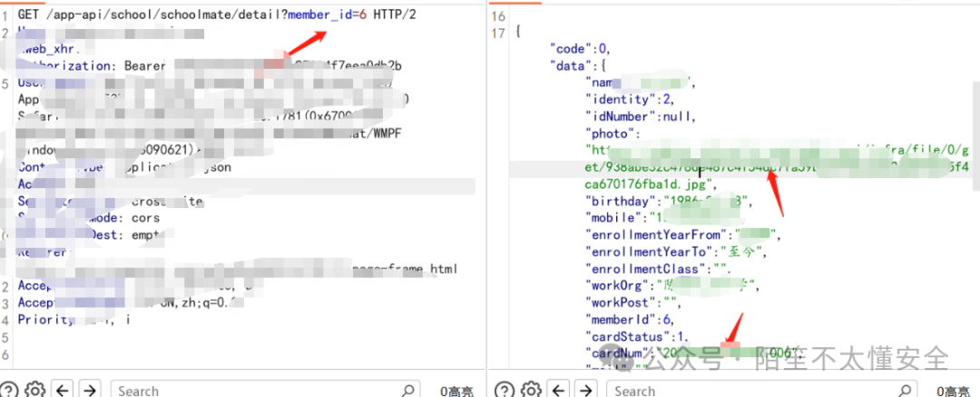Click the "data":{ line in response
This screenshot has height=397, width=980.
click(579, 65)
